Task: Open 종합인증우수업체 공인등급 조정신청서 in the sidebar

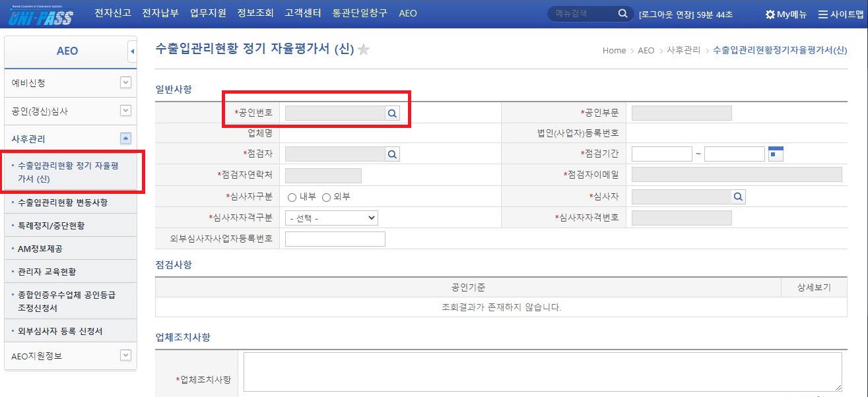Action: click(x=67, y=301)
